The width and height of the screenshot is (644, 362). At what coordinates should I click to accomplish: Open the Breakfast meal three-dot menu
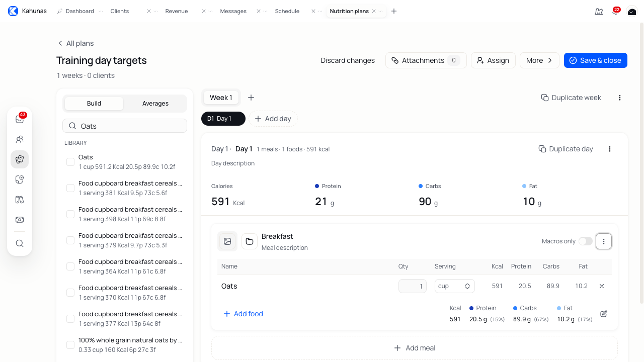pos(604,241)
